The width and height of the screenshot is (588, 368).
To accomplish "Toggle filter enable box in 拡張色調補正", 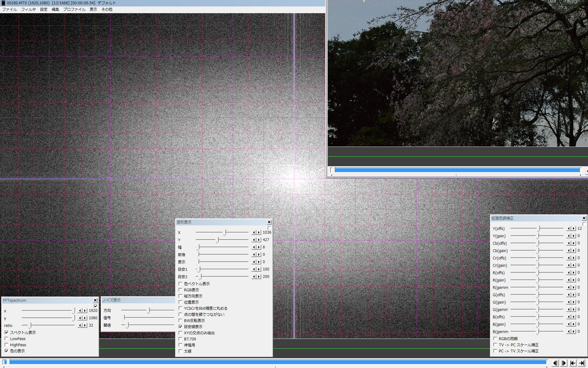I will [584, 224].
